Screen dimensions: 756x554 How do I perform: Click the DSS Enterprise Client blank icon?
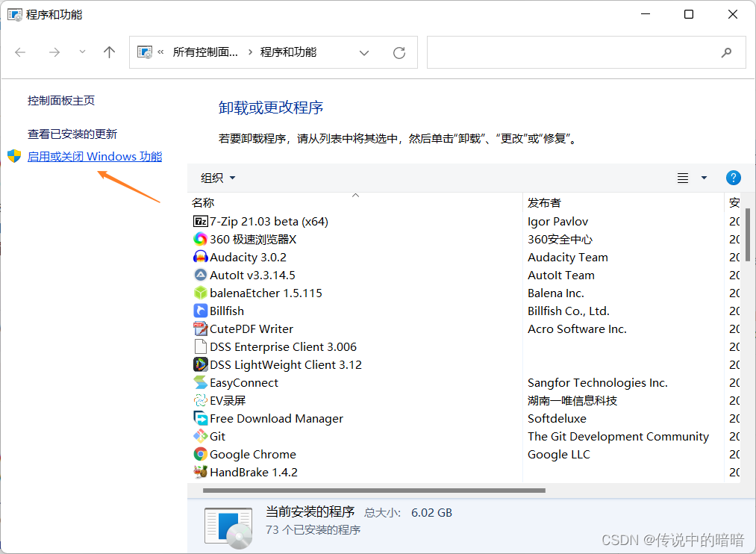click(200, 346)
